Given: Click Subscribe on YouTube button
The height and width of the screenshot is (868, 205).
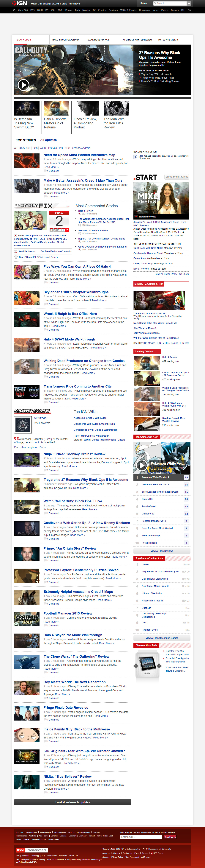Looking at the screenshot, I should coord(177,177).
